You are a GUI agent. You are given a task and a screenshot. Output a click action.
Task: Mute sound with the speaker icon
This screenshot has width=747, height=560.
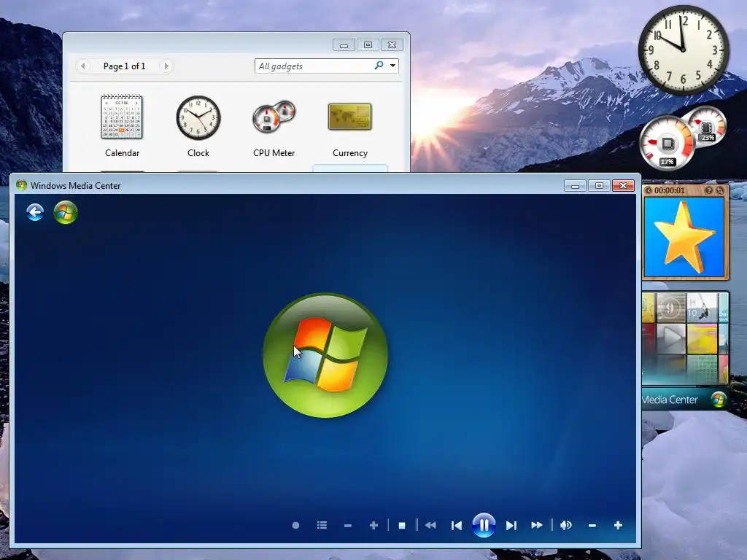tap(566, 525)
